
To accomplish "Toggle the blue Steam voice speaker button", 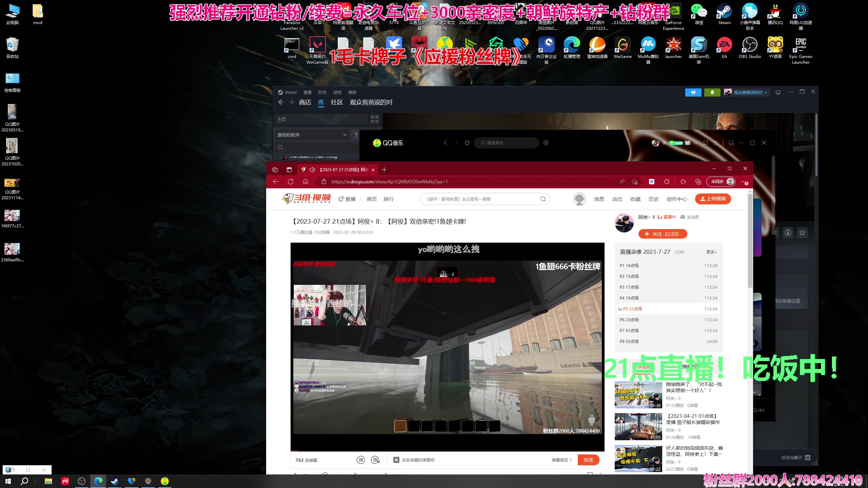I will [x=693, y=92].
